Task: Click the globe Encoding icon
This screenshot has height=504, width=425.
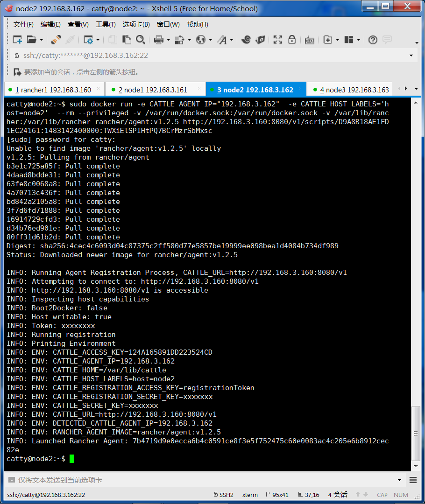Action: [201, 40]
